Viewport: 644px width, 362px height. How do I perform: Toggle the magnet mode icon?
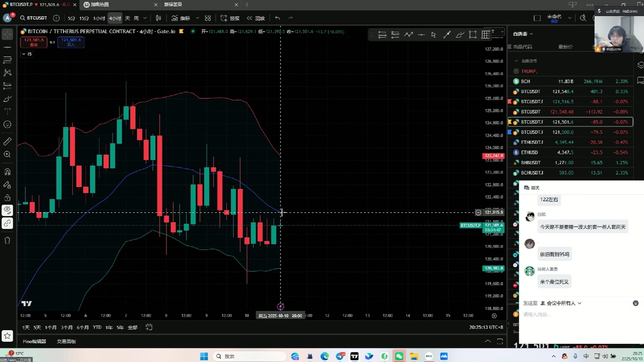pyautogui.click(x=7, y=172)
